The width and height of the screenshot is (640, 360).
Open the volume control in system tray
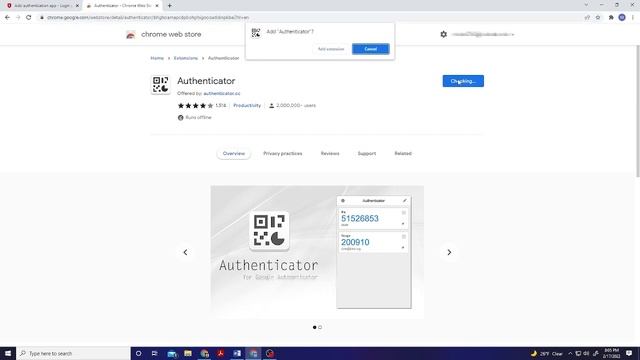tap(587, 353)
